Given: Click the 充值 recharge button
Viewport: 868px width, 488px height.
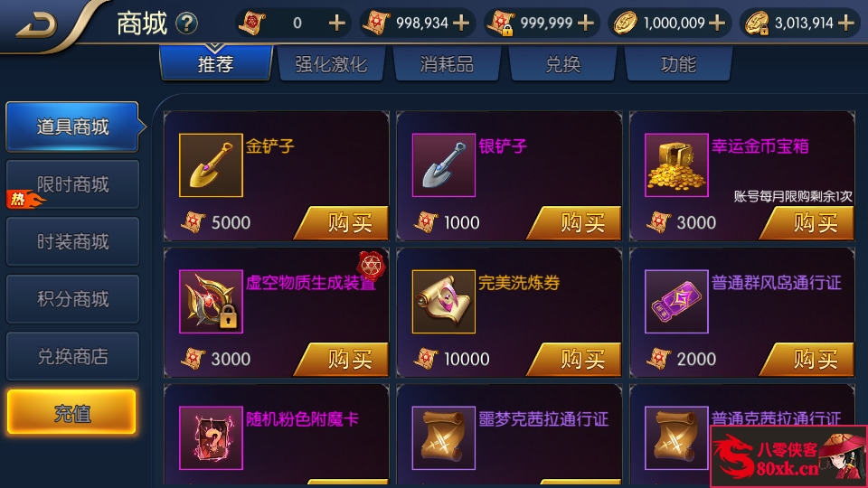Looking at the screenshot, I should click(x=71, y=412).
